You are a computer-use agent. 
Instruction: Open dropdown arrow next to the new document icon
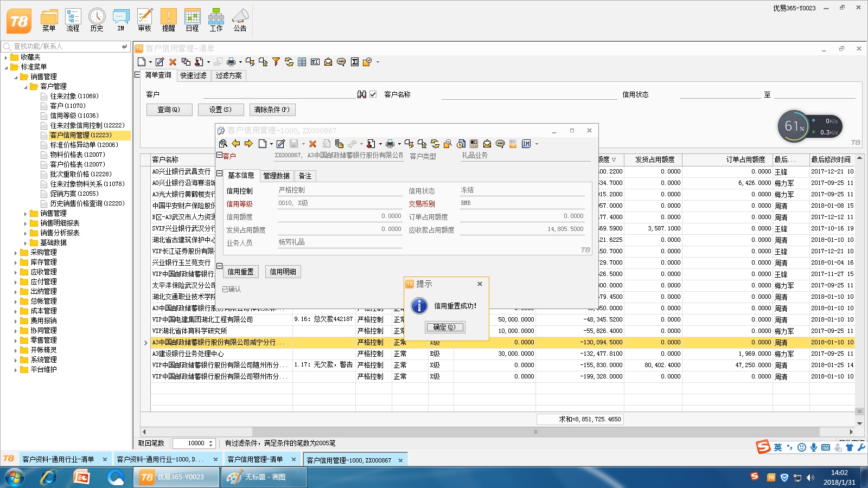click(150, 62)
